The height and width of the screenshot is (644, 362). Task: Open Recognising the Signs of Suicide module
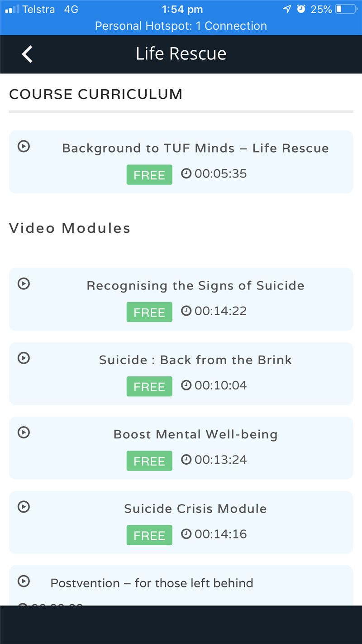(195, 286)
